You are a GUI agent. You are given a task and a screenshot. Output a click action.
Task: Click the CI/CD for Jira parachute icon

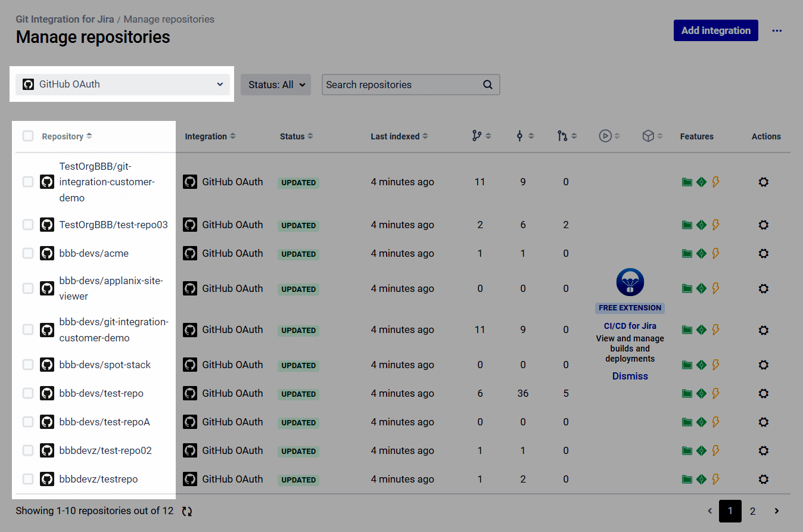pos(630,282)
